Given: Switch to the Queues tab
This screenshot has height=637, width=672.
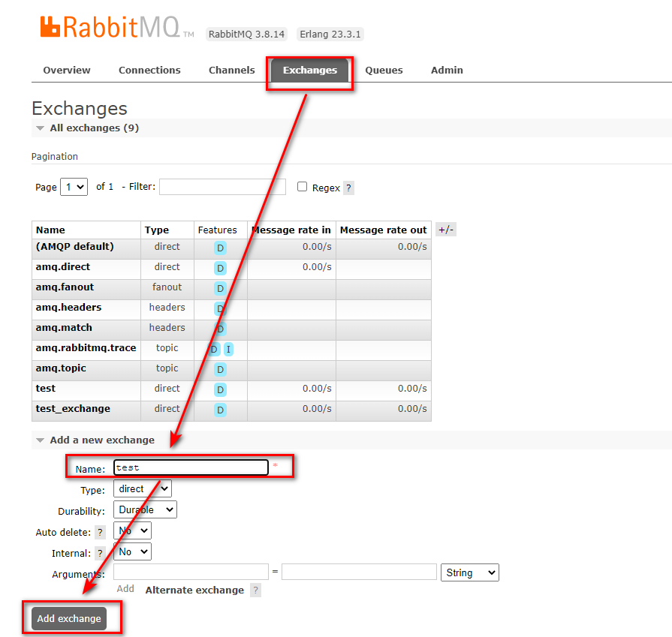Looking at the screenshot, I should click(x=384, y=71).
